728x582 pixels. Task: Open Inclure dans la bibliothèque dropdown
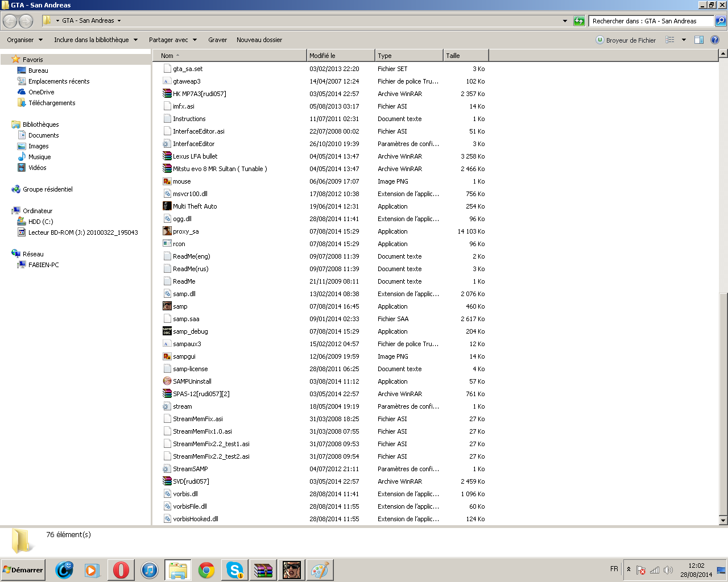pos(96,40)
